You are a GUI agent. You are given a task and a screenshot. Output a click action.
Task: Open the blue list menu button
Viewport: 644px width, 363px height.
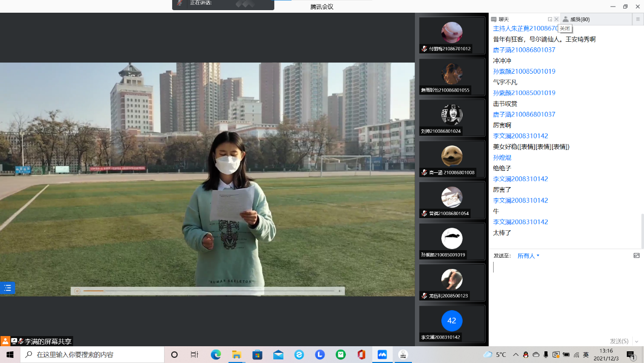(7, 288)
